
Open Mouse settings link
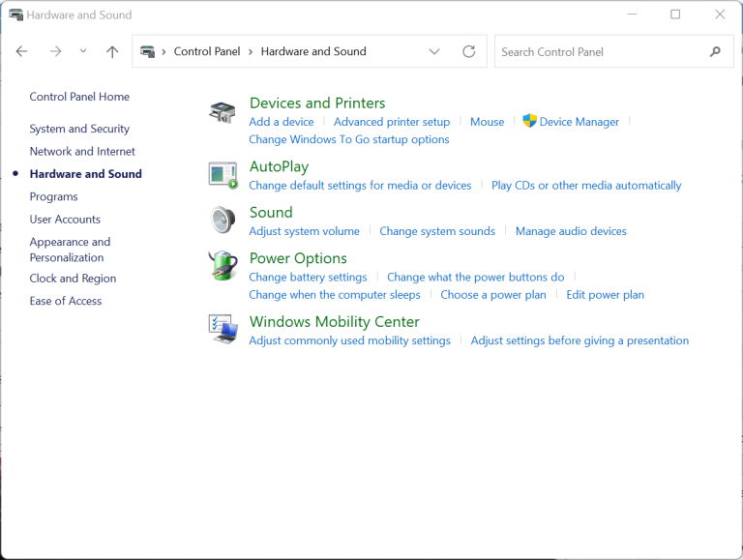point(487,122)
